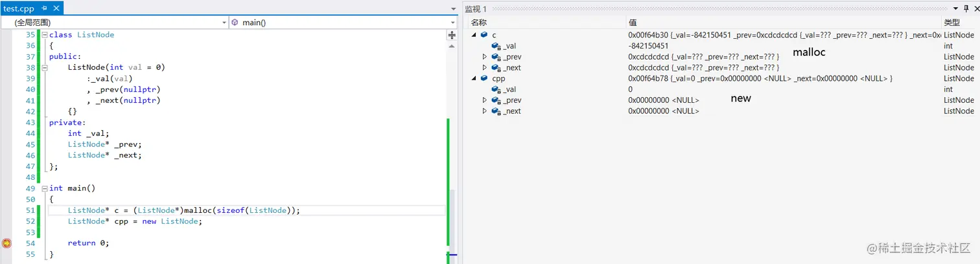This screenshot has height=264, width=980.
Task: Click the field icon of _val valued -842150451
Action: [x=496, y=46]
